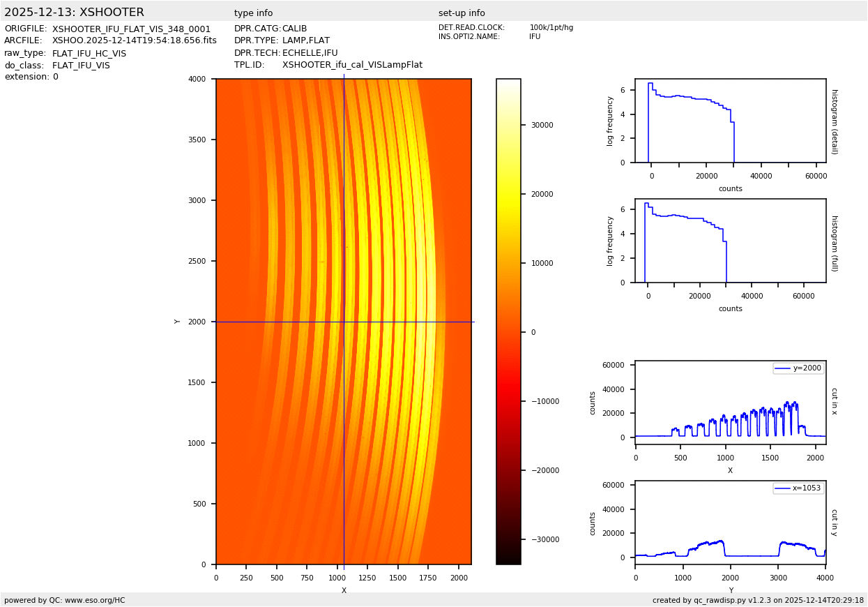Viewport: 868px width, 607px height.
Task: Select the cut in y plot
Action: click(730, 523)
